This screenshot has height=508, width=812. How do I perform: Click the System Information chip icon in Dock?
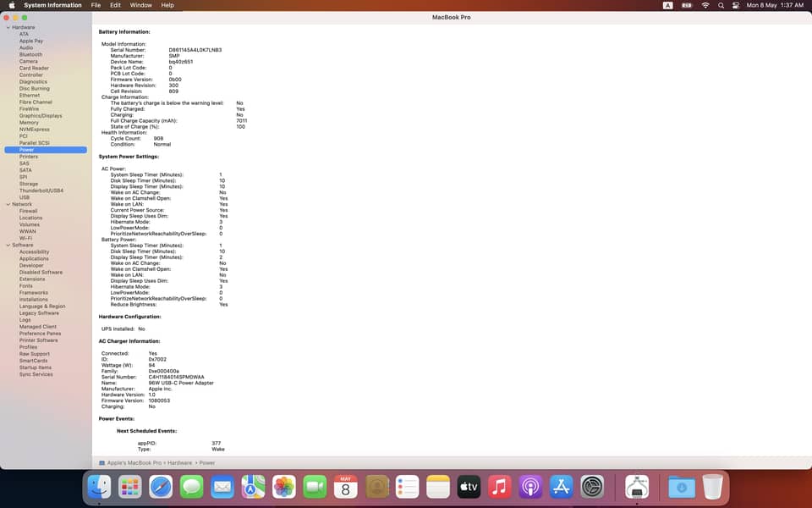tap(636, 487)
